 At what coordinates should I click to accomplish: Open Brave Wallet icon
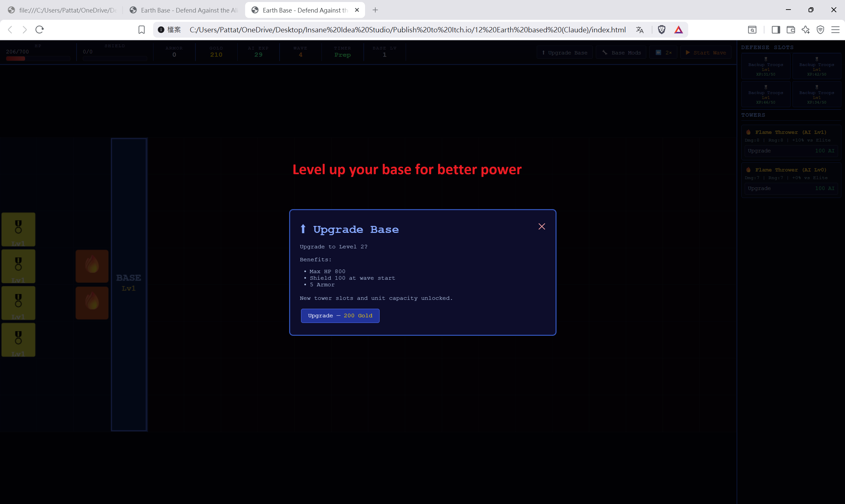click(x=791, y=30)
